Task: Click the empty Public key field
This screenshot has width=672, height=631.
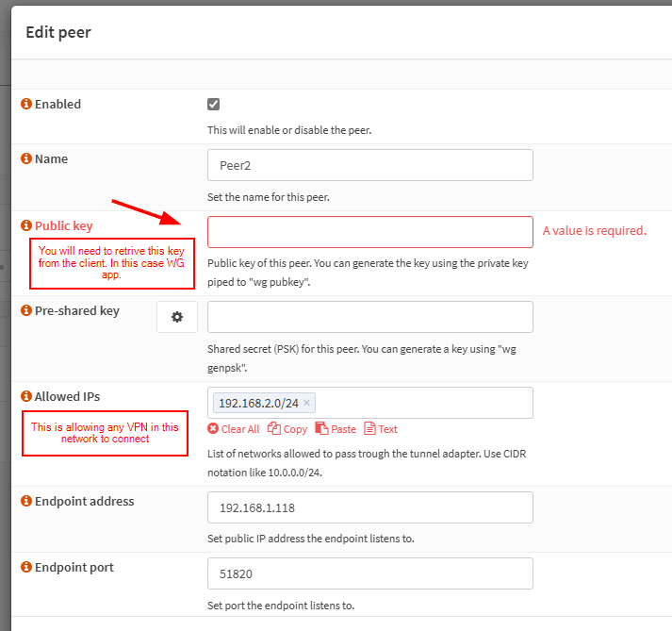Action: [x=369, y=232]
